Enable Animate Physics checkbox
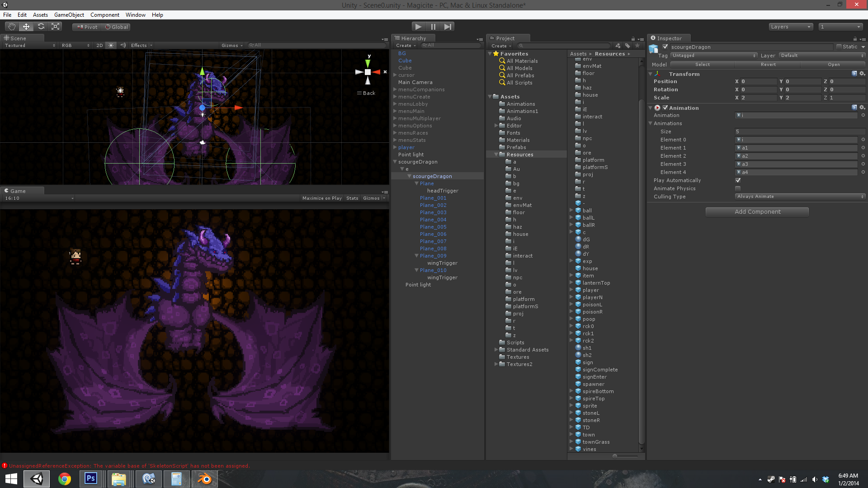 [738, 188]
